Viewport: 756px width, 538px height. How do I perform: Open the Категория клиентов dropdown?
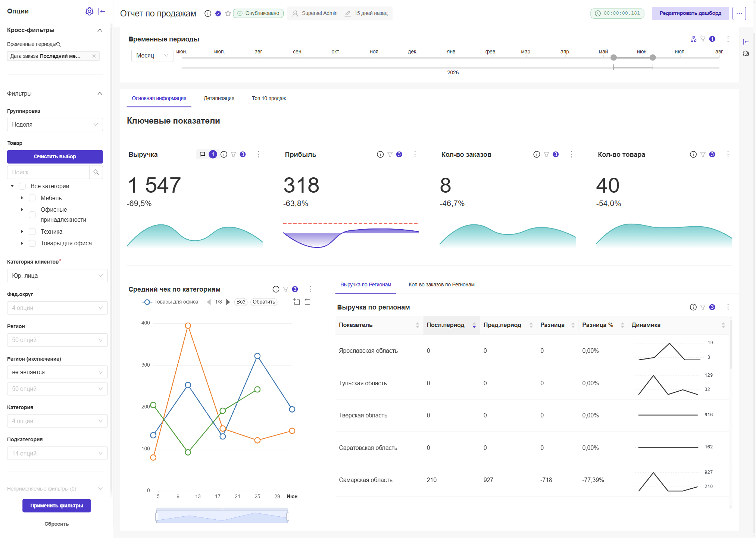click(x=57, y=276)
